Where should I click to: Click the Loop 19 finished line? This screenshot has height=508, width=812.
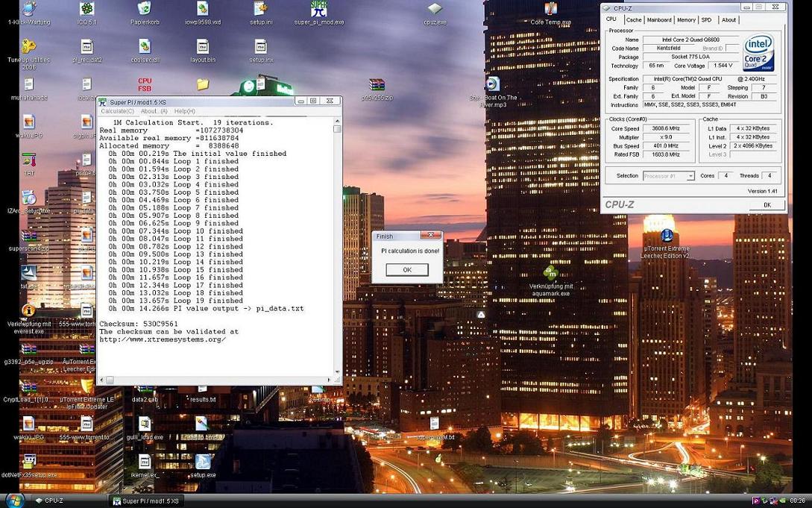pos(175,301)
